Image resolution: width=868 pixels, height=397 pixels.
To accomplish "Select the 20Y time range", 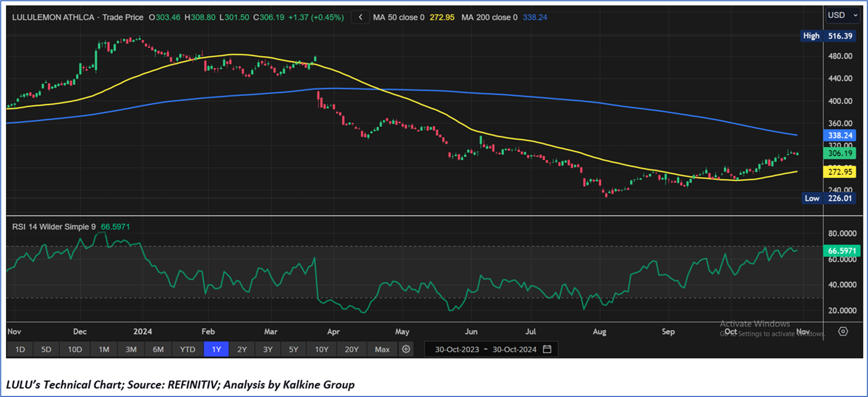I will click(x=351, y=350).
